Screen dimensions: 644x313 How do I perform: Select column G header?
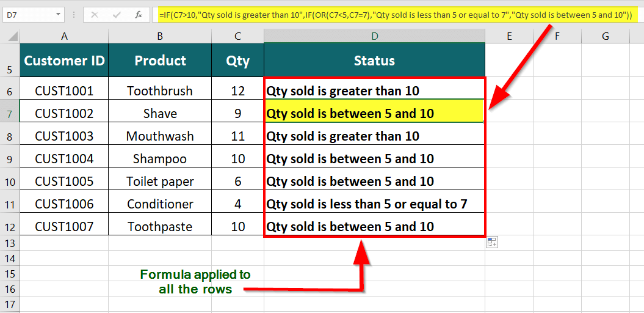[x=606, y=36]
